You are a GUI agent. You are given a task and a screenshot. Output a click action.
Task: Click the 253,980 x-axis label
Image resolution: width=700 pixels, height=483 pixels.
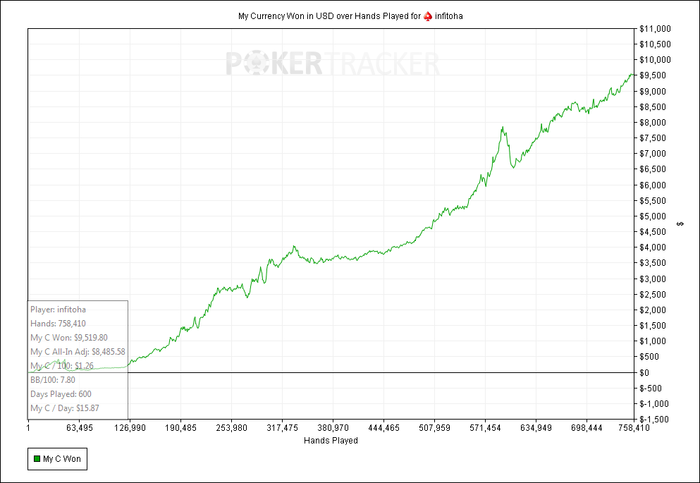pyautogui.click(x=232, y=428)
